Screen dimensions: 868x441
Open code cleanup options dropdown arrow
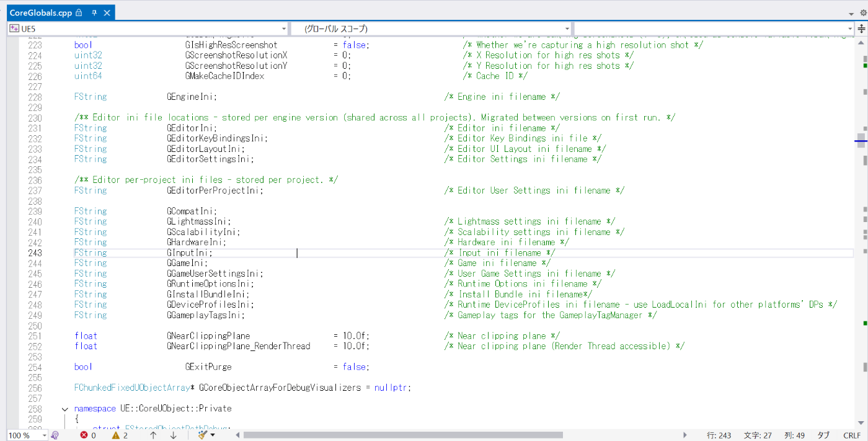(x=213, y=435)
